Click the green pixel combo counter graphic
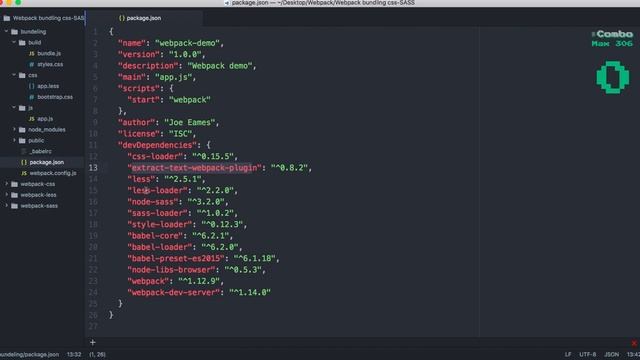 point(613,77)
